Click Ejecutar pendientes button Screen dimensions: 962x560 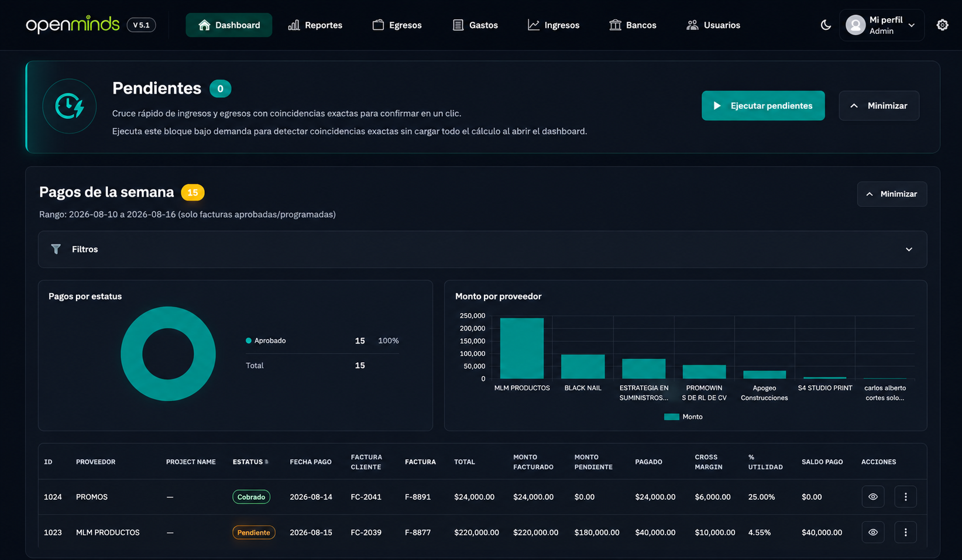(x=763, y=106)
